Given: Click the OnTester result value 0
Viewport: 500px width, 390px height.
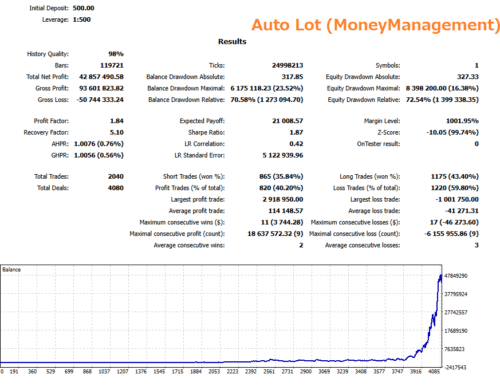Looking at the screenshot, I should [477, 144].
